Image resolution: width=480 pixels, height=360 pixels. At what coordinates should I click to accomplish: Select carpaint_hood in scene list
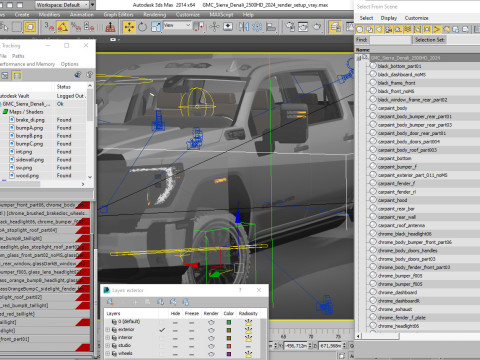pos(392,200)
